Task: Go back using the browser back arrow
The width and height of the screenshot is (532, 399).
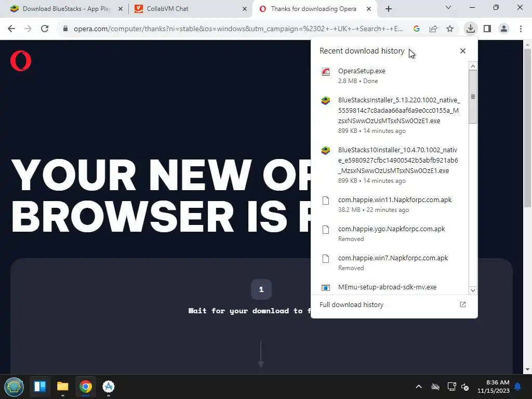Action: (11, 29)
